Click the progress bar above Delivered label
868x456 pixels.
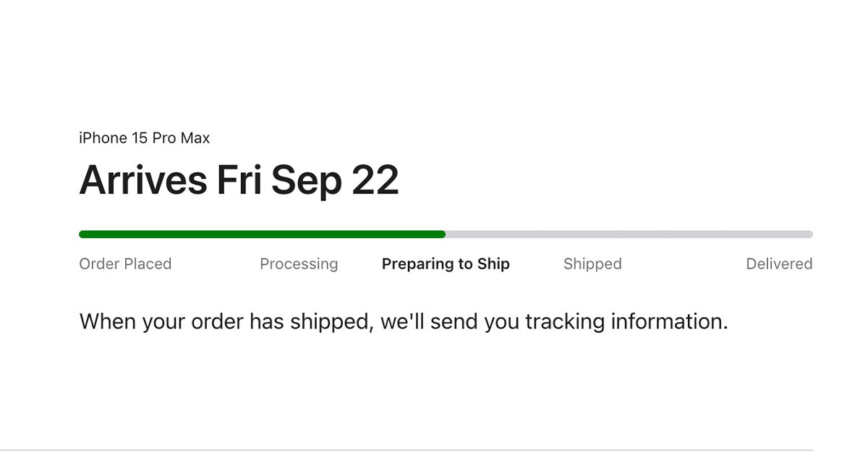pyautogui.click(x=780, y=233)
